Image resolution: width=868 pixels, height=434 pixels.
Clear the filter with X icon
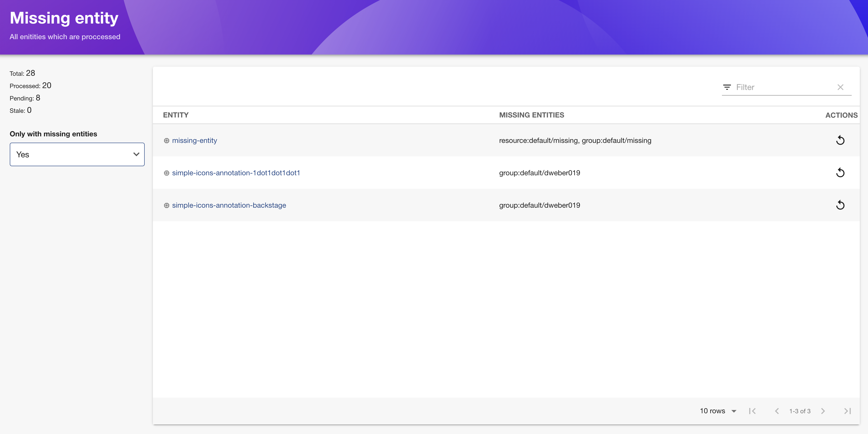(840, 87)
